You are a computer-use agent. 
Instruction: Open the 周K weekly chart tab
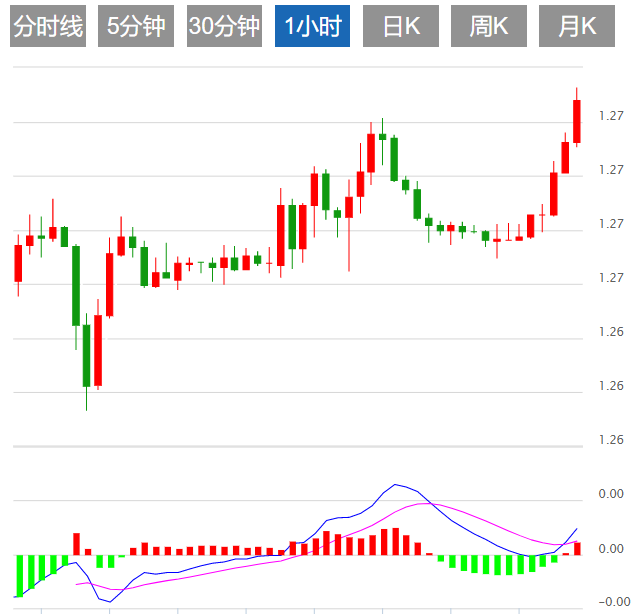(489, 26)
